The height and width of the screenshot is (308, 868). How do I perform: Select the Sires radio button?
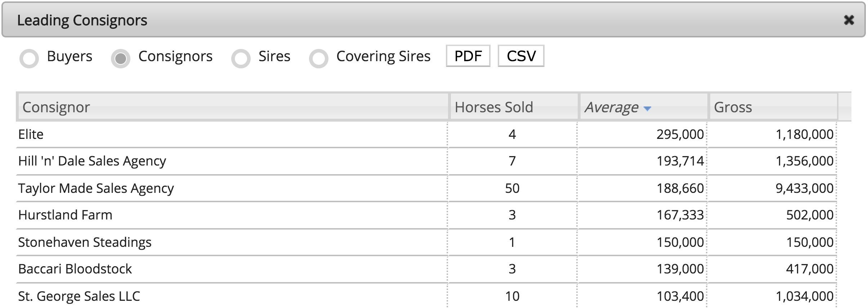click(x=241, y=58)
